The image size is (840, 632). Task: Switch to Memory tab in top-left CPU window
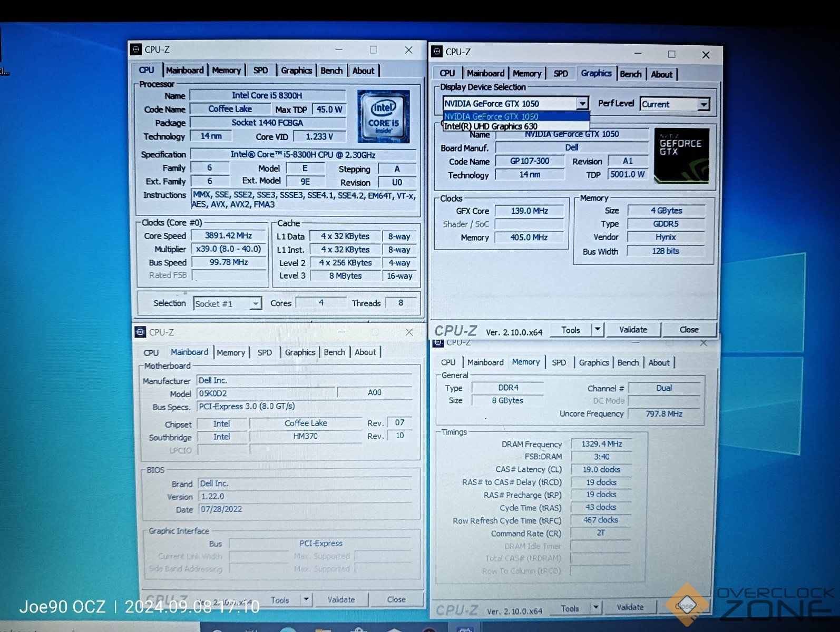(x=227, y=71)
